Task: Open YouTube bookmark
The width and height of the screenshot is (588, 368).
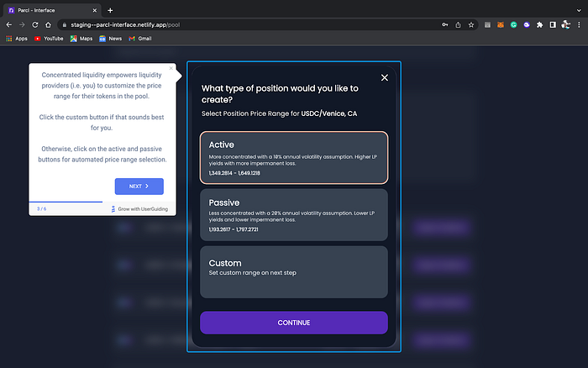Action: pyautogui.click(x=49, y=39)
